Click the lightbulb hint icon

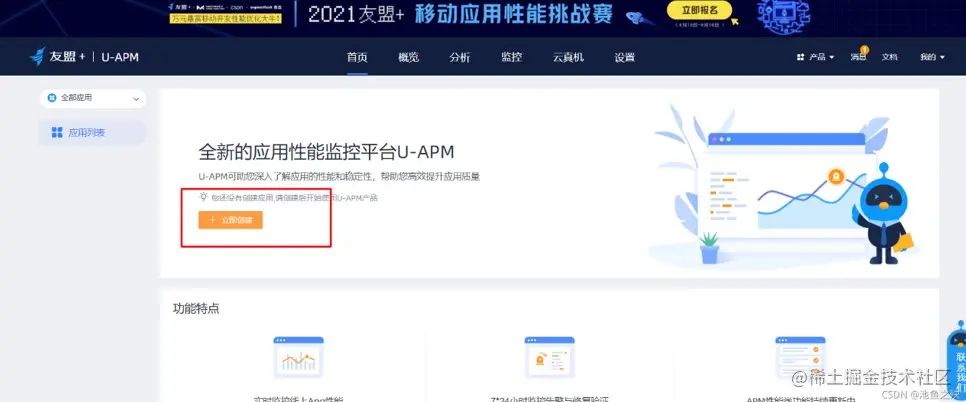pos(203,197)
